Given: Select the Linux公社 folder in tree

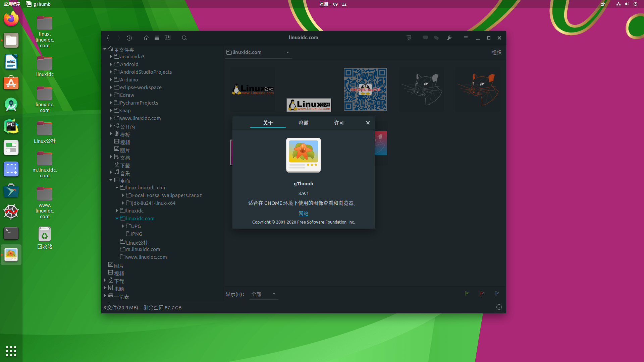Looking at the screenshot, I should tap(134, 242).
